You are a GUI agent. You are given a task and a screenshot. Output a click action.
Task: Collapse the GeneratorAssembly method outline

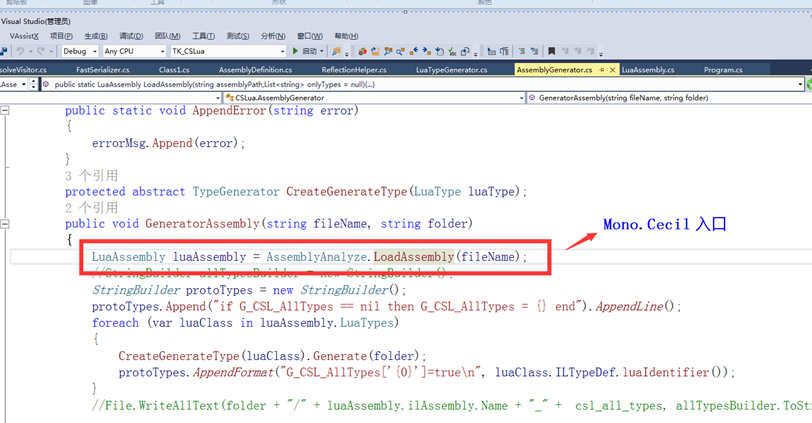point(6,223)
